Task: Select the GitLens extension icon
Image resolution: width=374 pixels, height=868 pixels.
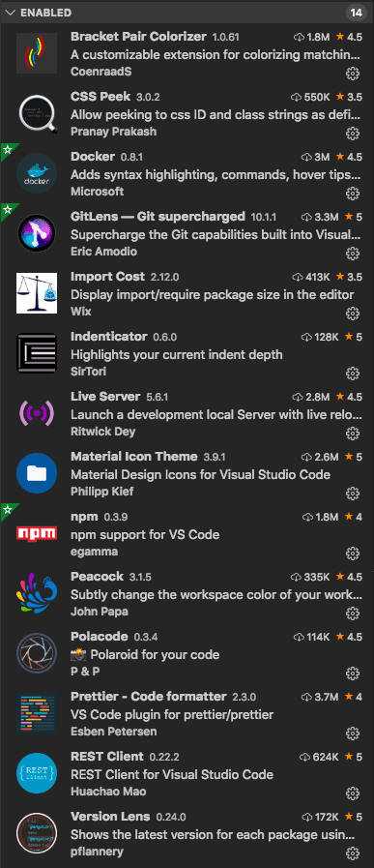Action: coord(37,233)
